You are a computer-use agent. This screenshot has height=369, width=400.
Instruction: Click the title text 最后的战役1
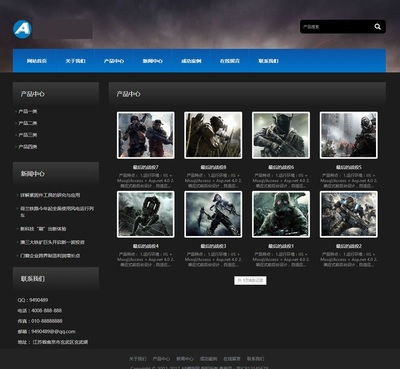(x=281, y=246)
